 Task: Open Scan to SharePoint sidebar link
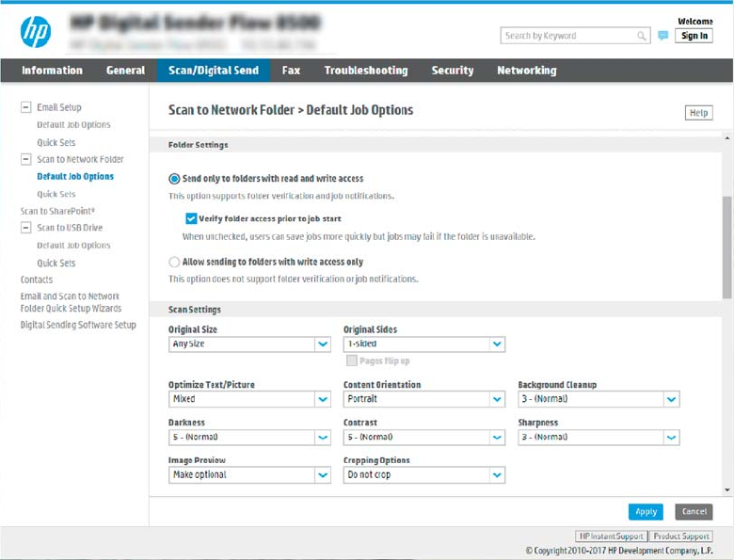57,211
